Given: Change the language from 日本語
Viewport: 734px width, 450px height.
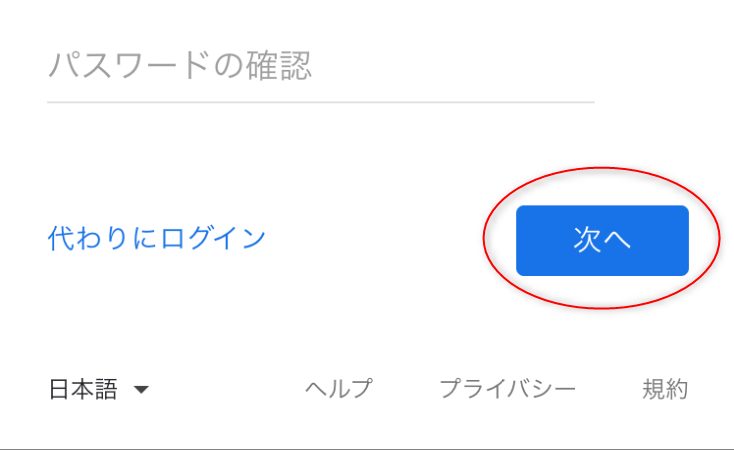Looking at the screenshot, I should coord(99,389).
